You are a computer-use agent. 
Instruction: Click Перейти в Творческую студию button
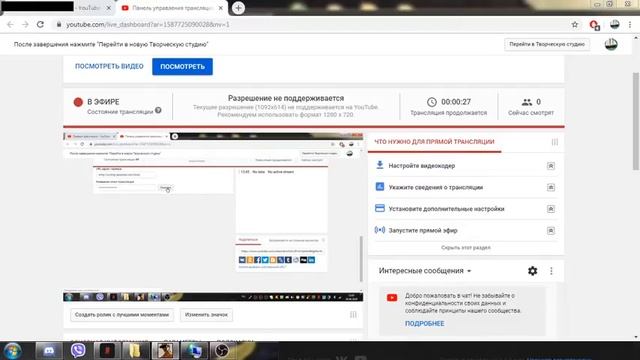coord(547,44)
